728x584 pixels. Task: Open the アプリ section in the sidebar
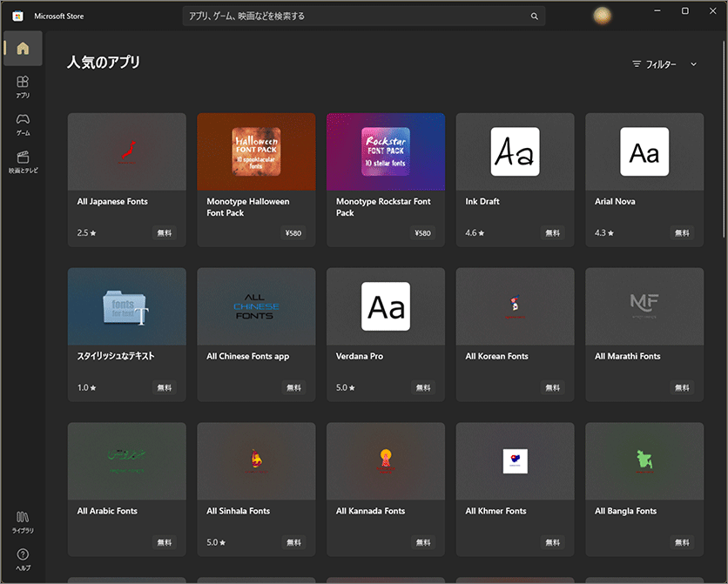tap(23, 87)
